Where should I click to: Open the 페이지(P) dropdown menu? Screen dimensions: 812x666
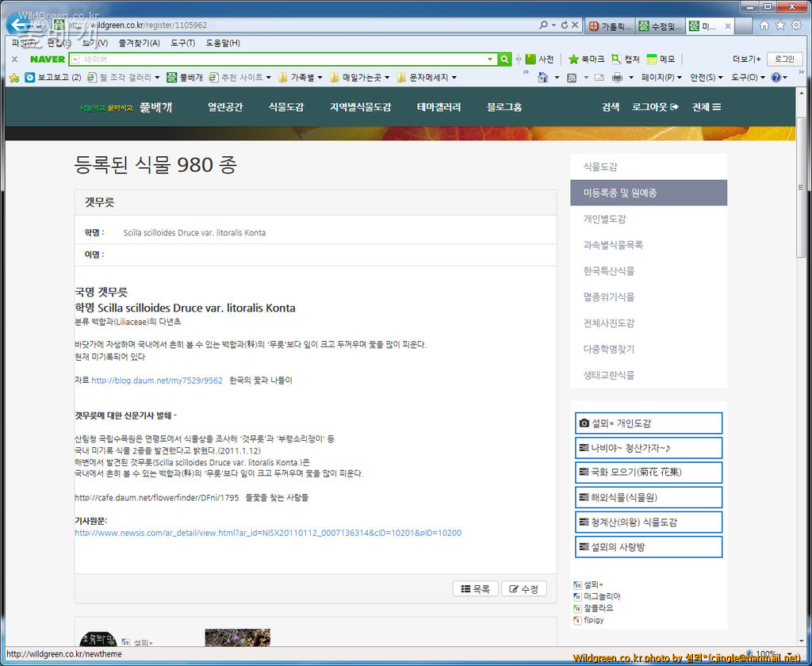click(659, 77)
